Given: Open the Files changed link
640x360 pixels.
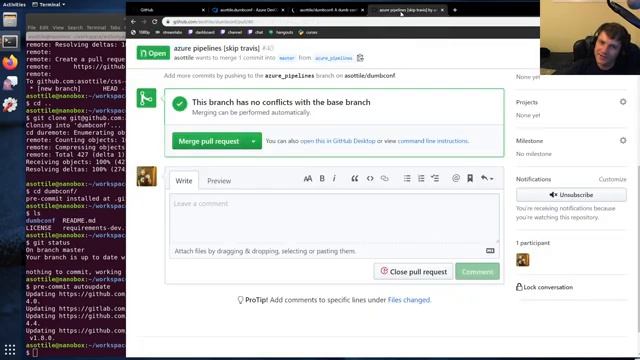Looking at the screenshot, I should coord(409,300).
